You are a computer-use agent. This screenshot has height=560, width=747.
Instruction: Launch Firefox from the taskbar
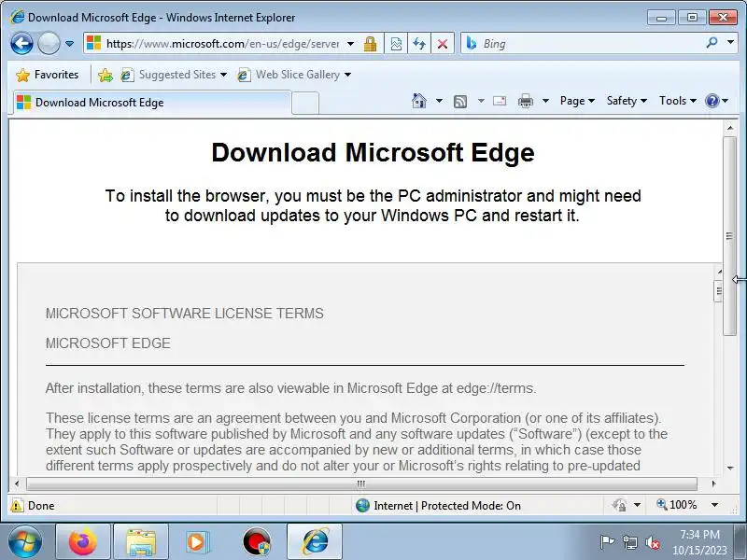(83, 542)
